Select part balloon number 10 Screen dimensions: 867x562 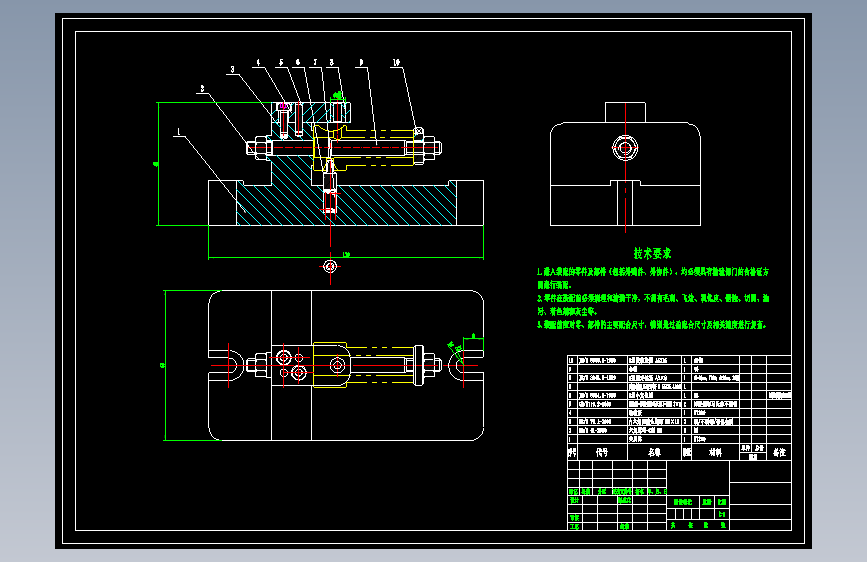click(396, 63)
